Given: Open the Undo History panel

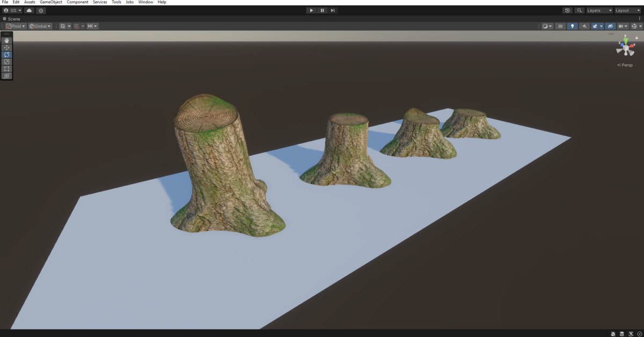Looking at the screenshot, I should pos(568,10).
